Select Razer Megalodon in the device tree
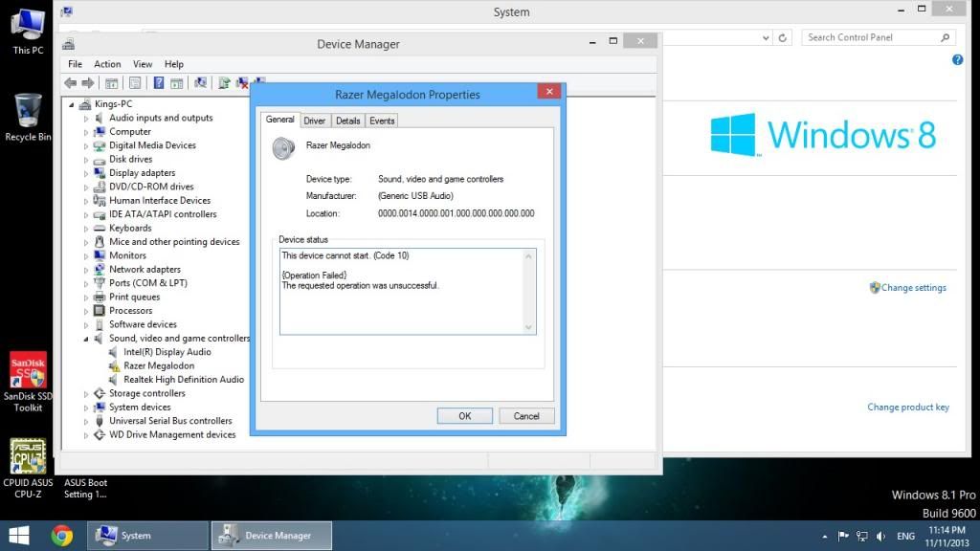The image size is (980, 551). (x=159, y=366)
